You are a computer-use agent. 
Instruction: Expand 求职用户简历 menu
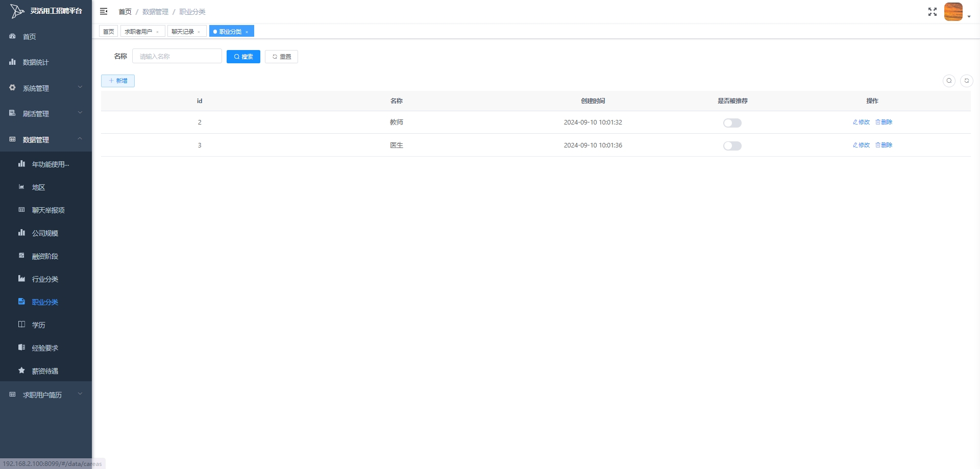[46, 394]
